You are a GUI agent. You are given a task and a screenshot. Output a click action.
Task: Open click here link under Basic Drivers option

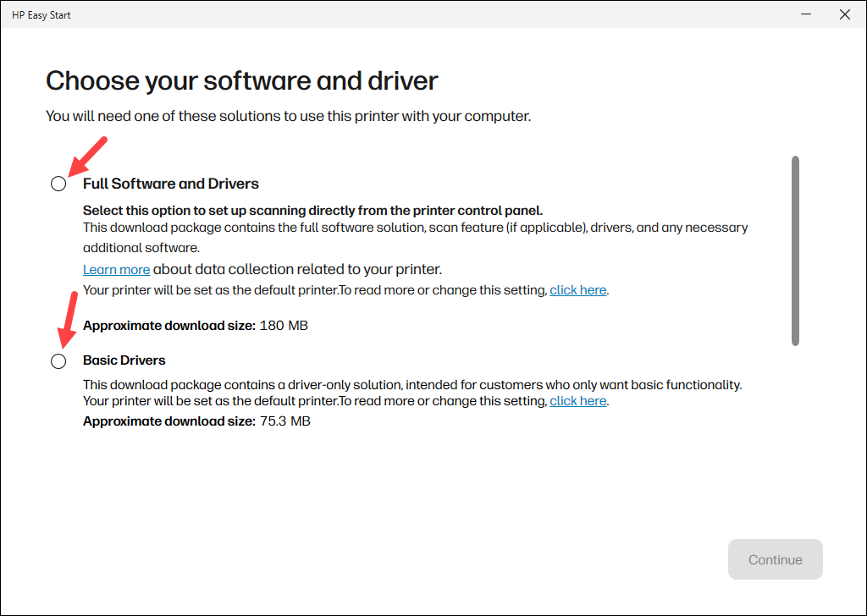577,401
